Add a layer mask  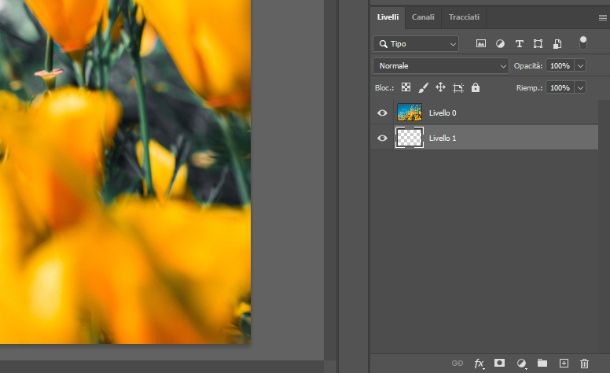[x=500, y=363]
